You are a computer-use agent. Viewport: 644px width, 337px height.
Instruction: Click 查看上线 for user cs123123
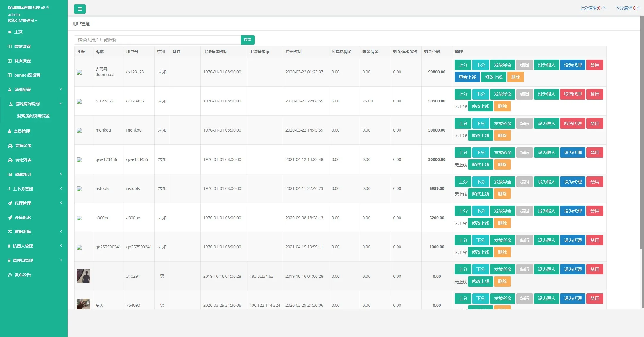click(x=467, y=77)
